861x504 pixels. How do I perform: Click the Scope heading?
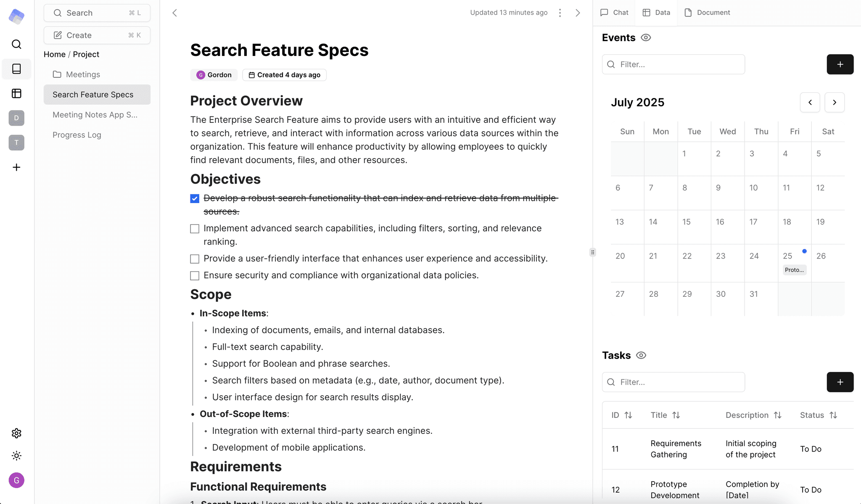(211, 294)
